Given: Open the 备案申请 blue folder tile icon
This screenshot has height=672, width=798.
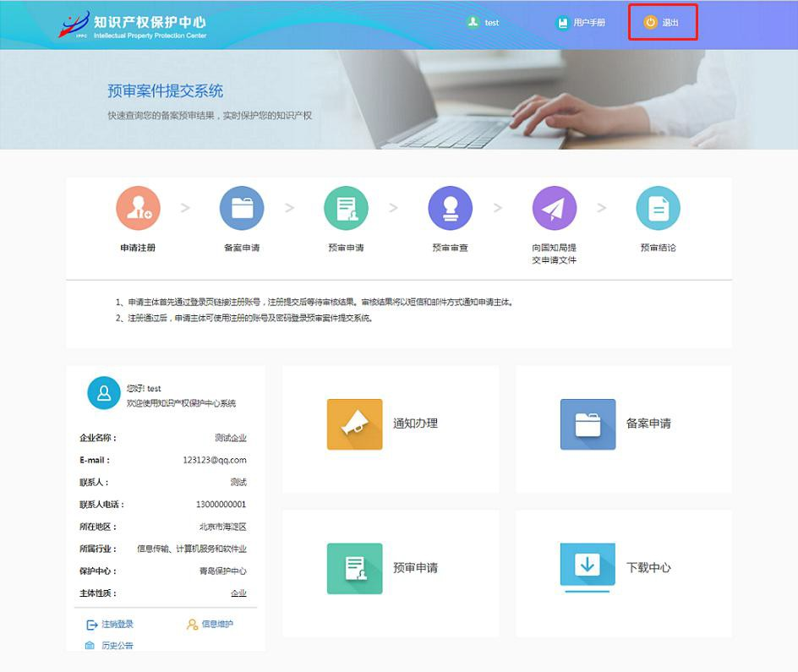Looking at the screenshot, I should coord(588,423).
